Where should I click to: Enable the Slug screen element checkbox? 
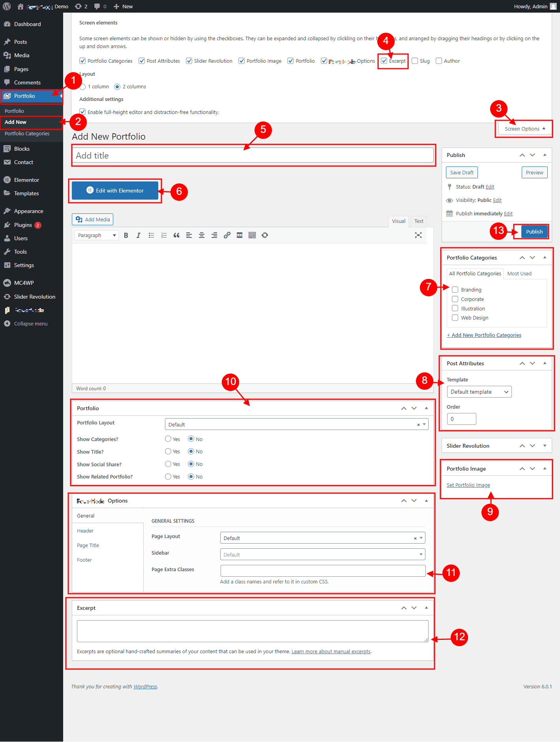[415, 61]
